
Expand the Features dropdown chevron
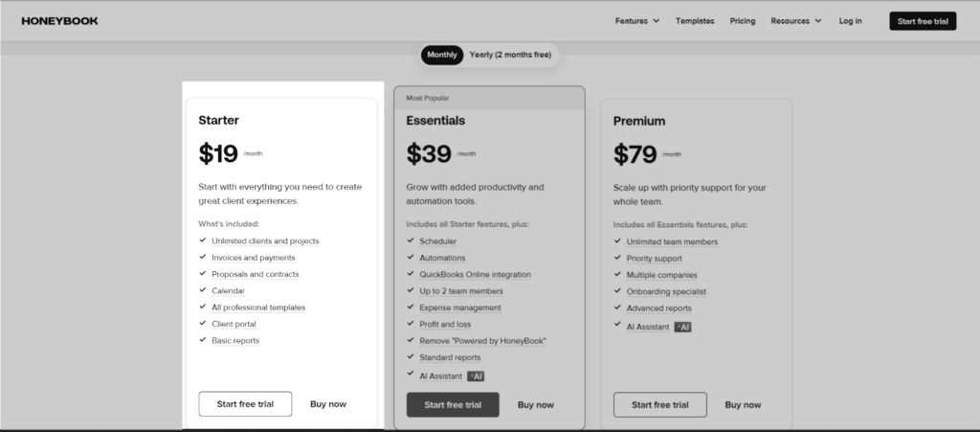[x=657, y=21]
